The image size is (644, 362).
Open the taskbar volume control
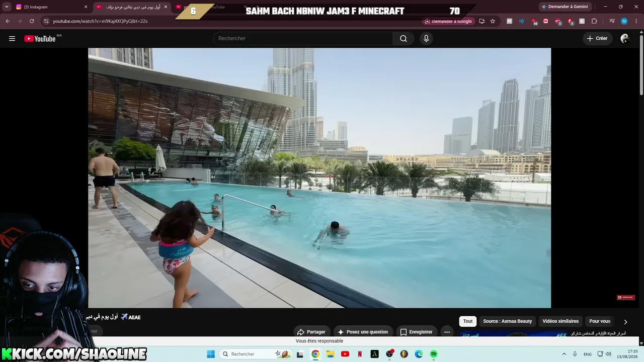point(609,354)
